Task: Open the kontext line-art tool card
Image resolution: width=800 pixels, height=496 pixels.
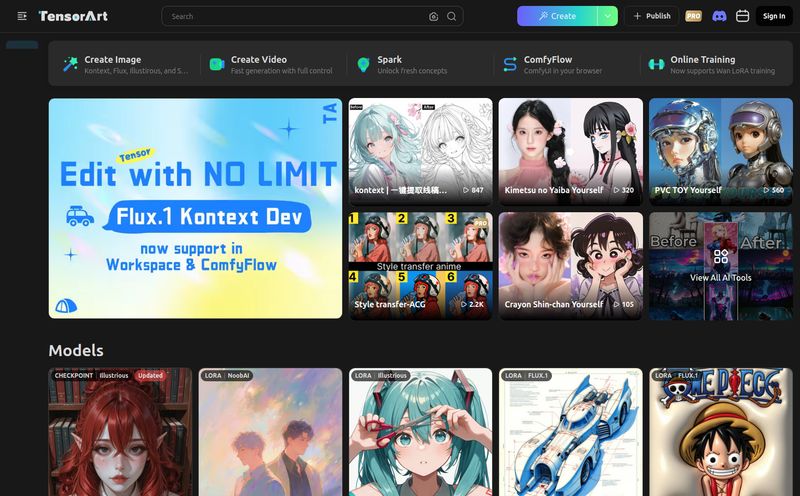Action: (420, 152)
